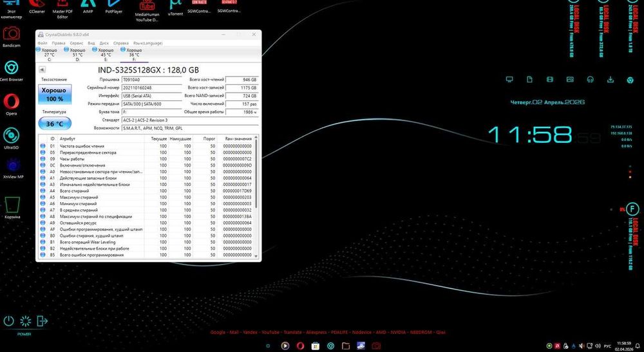644x352 pixels.
Task: Open the Корзина recycle bin icon
Action: [12, 208]
